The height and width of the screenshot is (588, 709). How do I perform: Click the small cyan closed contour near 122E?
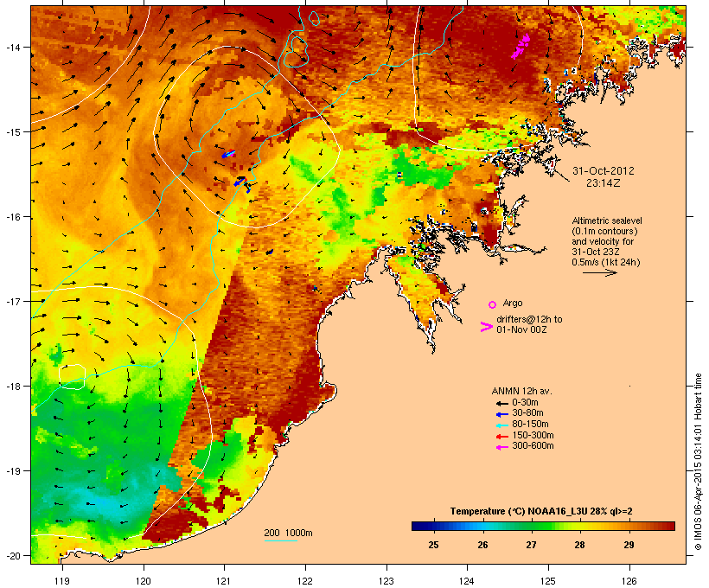(x=314, y=18)
